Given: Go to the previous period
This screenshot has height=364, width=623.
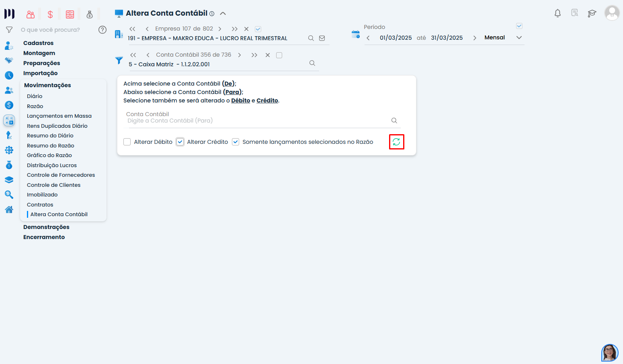Looking at the screenshot, I should tap(368, 38).
